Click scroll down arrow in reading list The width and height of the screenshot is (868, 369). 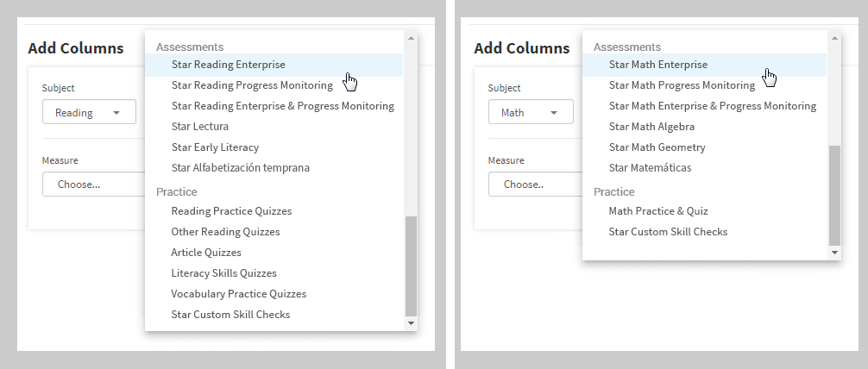coord(411,323)
